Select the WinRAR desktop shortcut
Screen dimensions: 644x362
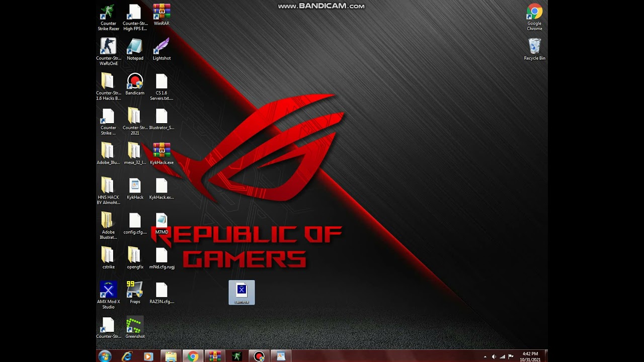coord(162,15)
